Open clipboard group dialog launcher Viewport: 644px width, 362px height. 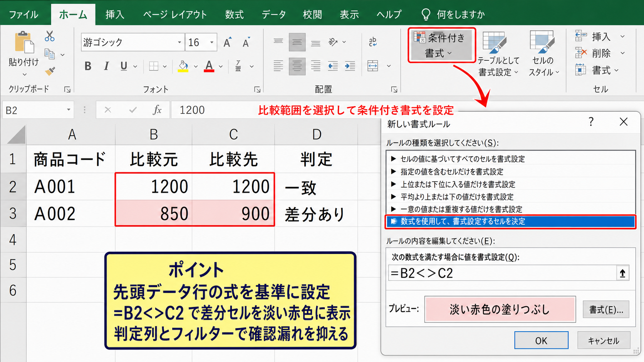click(67, 90)
